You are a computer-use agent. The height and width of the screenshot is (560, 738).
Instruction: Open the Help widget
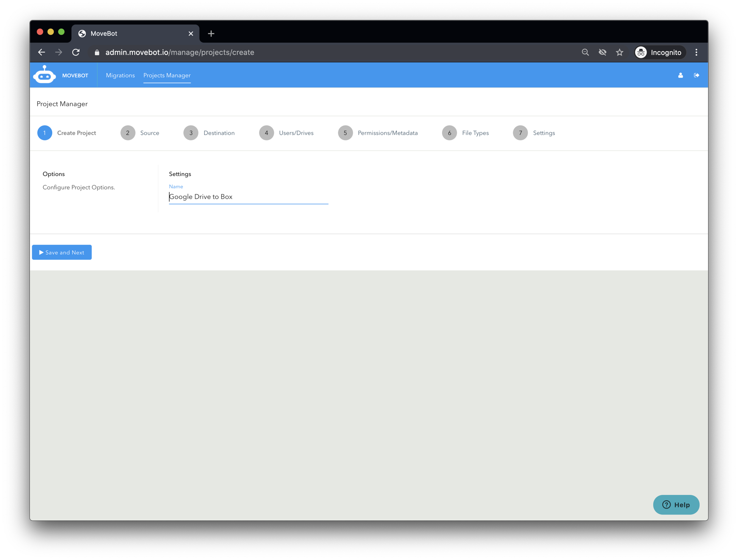676,505
